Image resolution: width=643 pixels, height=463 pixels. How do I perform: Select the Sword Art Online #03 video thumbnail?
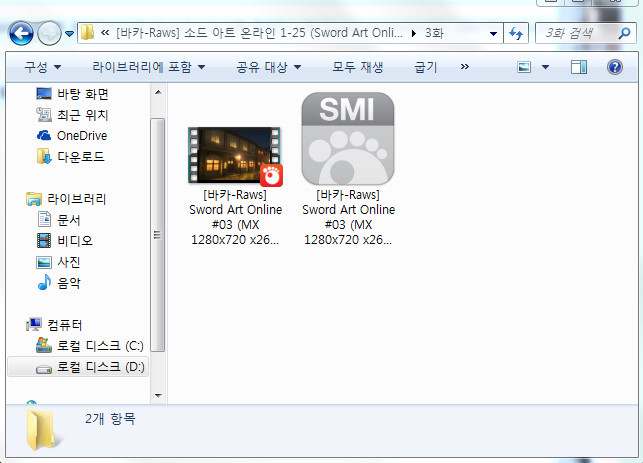235,156
